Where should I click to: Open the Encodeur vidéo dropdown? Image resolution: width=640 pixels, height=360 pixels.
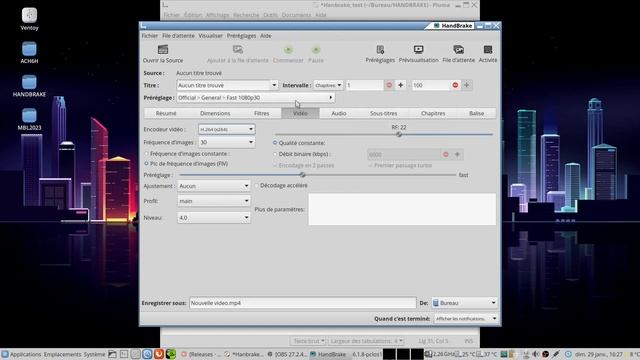point(227,129)
